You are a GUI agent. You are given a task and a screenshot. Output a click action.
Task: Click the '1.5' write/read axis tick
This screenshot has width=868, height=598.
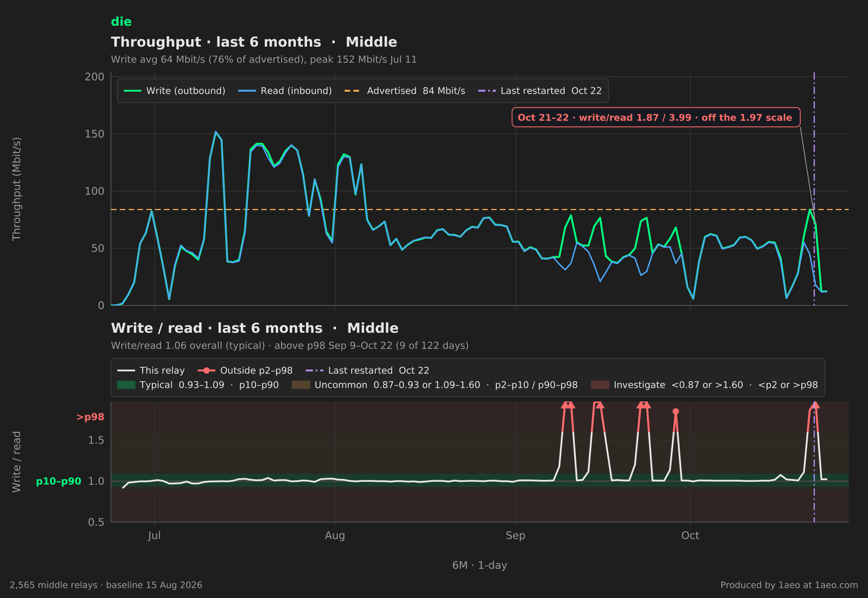coord(96,440)
